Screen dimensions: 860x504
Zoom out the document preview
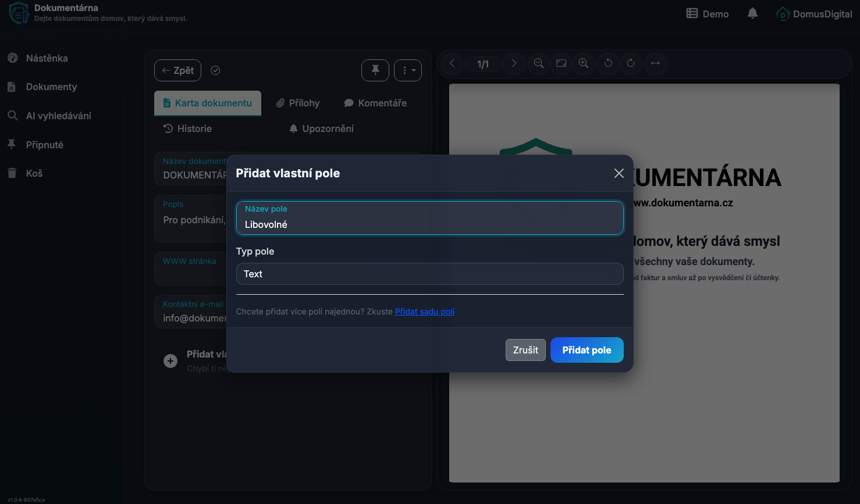(539, 63)
